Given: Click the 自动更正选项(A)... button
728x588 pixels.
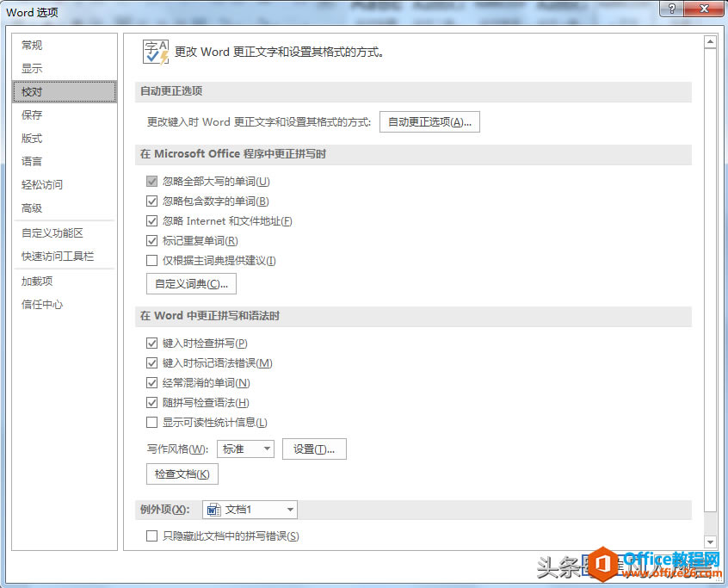Looking at the screenshot, I should [429, 121].
